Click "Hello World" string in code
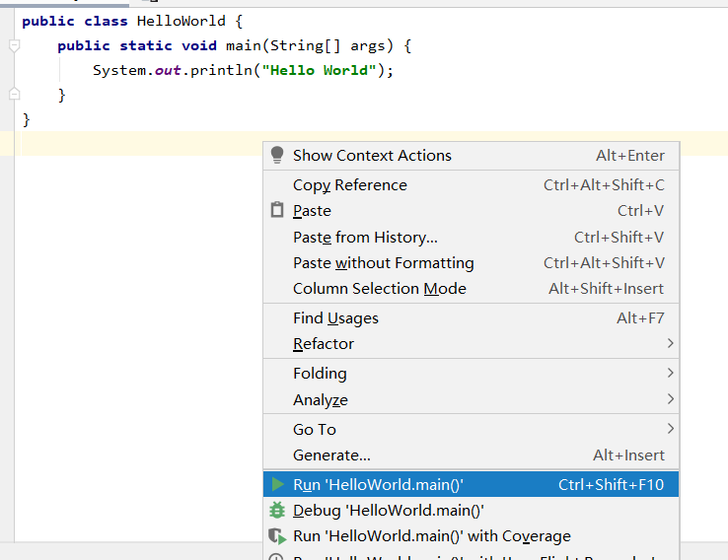 (319, 71)
